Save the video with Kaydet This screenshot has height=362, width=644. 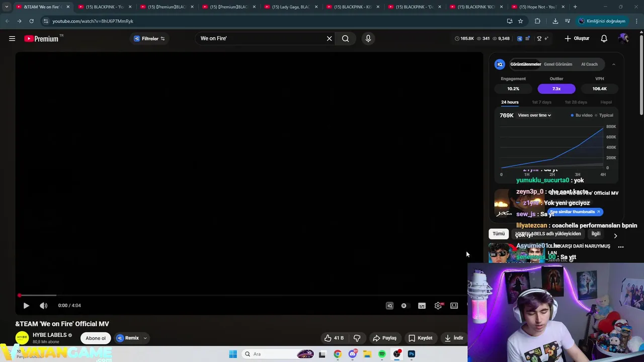421,338
